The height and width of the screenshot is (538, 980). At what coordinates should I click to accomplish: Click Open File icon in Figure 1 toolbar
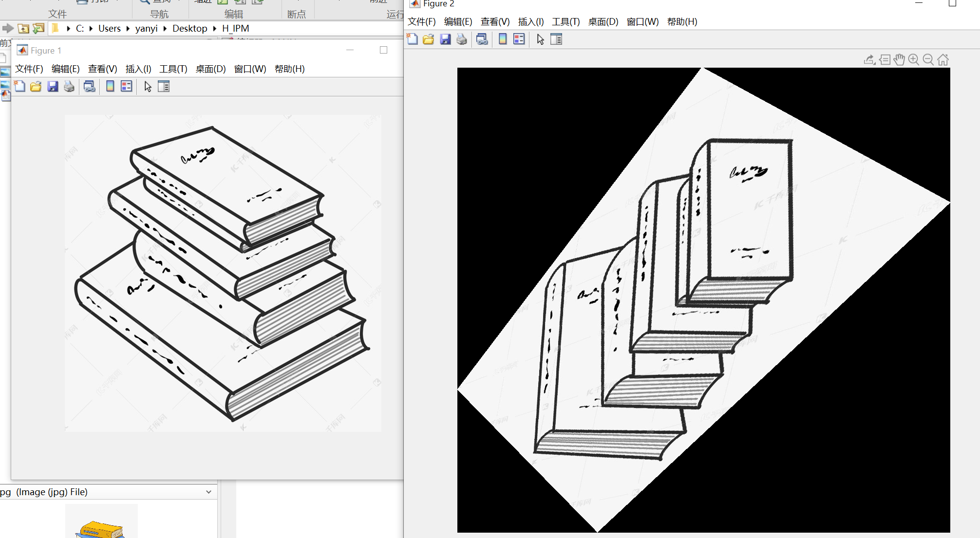pos(36,87)
